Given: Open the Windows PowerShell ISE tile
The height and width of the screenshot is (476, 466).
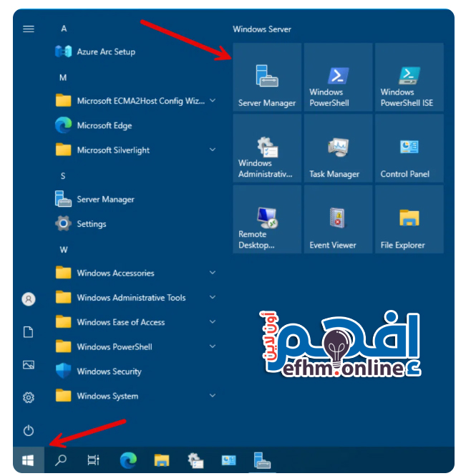Looking at the screenshot, I should (x=409, y=77).
